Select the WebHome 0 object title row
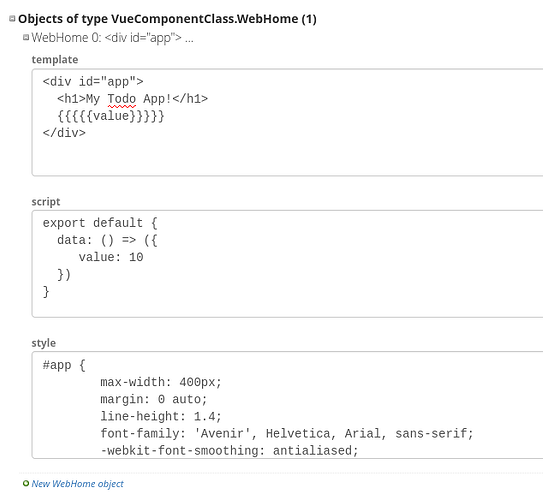 tap(112, 37)
